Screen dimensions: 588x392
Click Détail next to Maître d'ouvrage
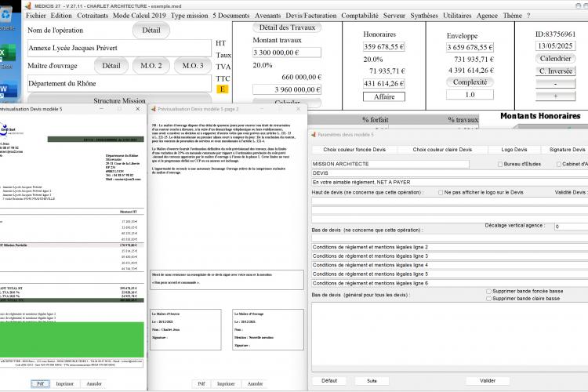[x=111, y=66]
